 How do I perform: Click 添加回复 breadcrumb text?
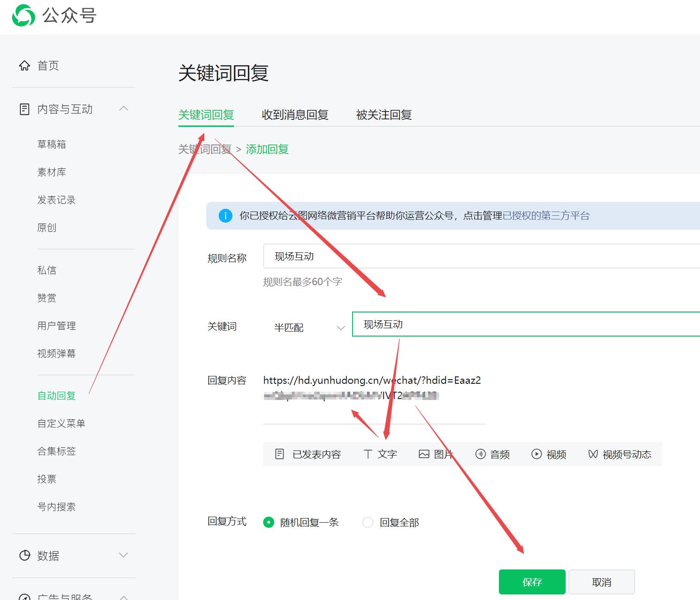267,149
